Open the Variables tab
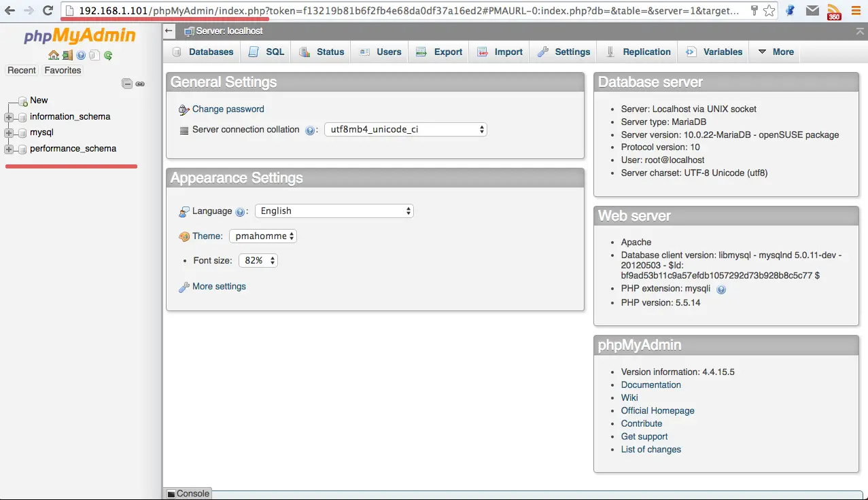Image resolution: width=868 pixels, height=500 pixels. (x=714, y=52)
